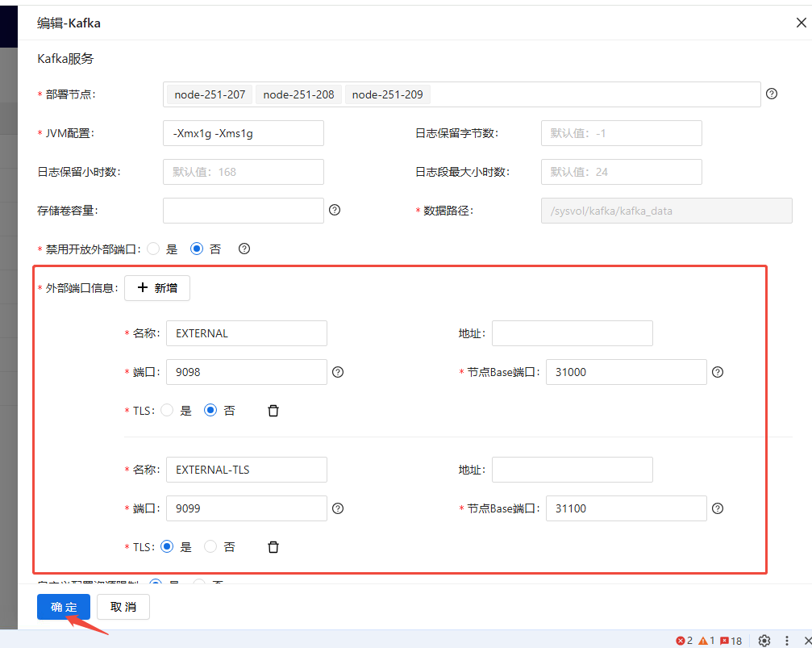The height and width of the screenshot is (648, 812).
Task: Click help icon next to 存储卷容量 input
Action: [x=335, y=210]
